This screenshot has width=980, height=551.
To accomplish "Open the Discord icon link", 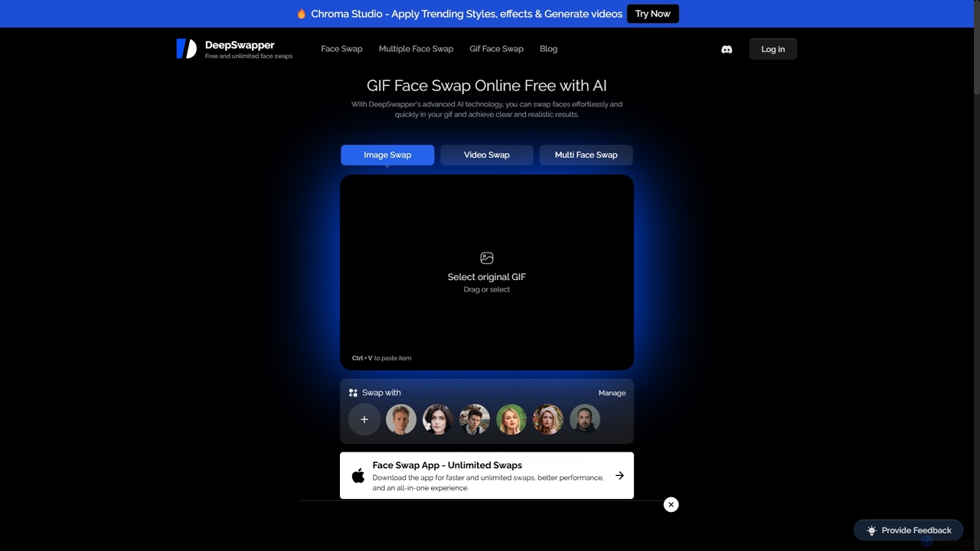I will coord(727,49).
